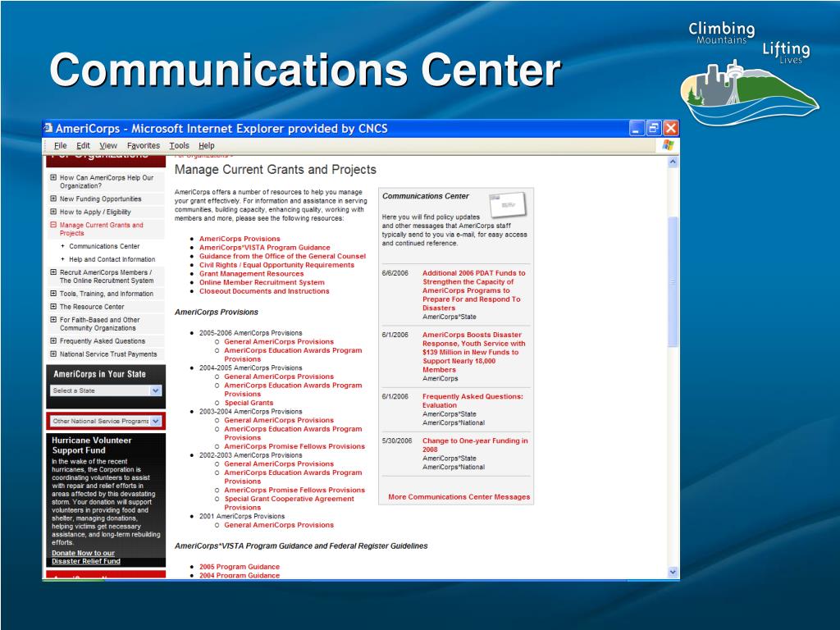Image resolution: width=840 pixels, height=630 pixels.
Task: Click 2005-2006 AmeriCorps Provisions text
Action: point(250,333)
